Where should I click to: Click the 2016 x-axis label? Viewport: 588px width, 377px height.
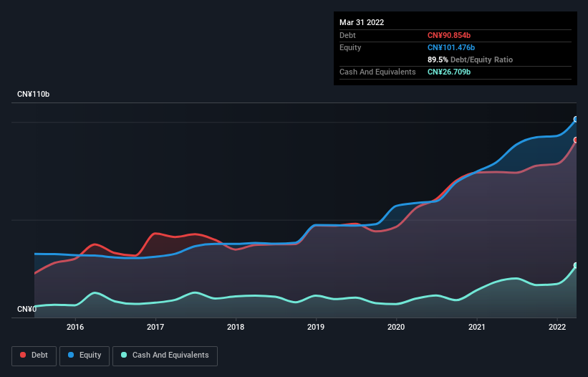[x=75, y=327]
